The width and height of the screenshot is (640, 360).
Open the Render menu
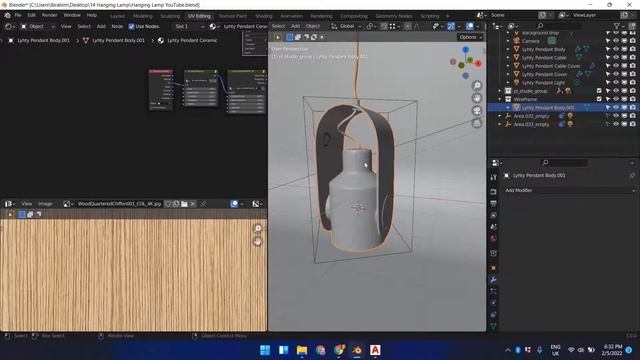click(x=50, y=15)
